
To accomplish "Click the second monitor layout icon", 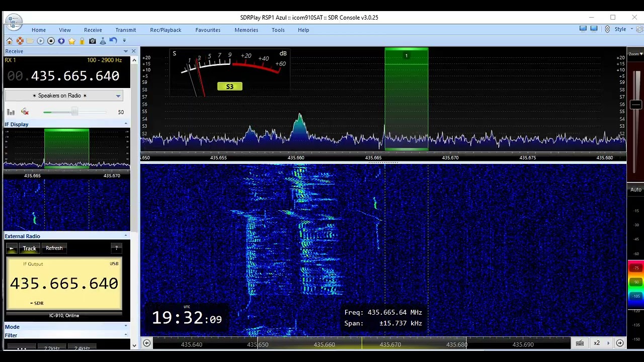I will pos(594,29).
